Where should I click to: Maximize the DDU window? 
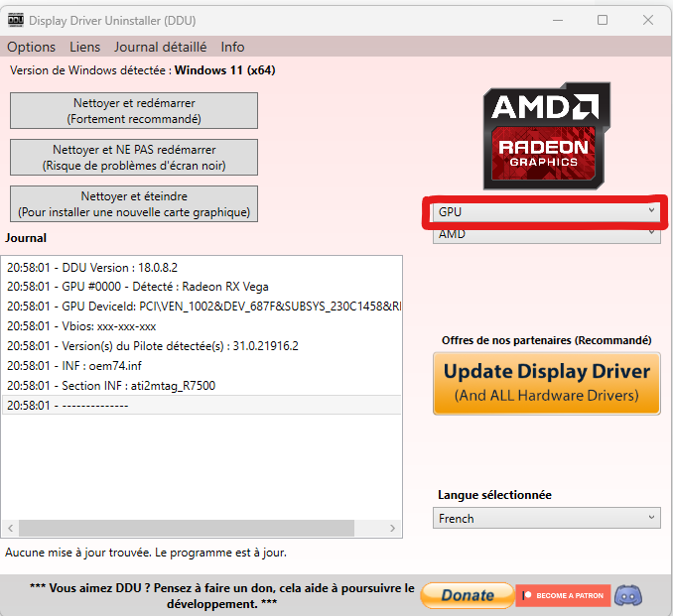coord(603,20)
